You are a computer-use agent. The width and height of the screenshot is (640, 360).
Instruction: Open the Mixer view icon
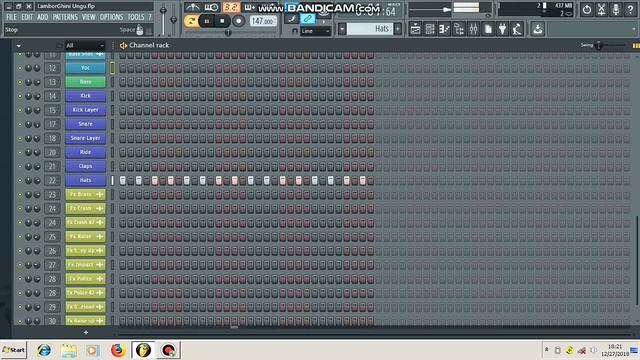tap(473, 29)
